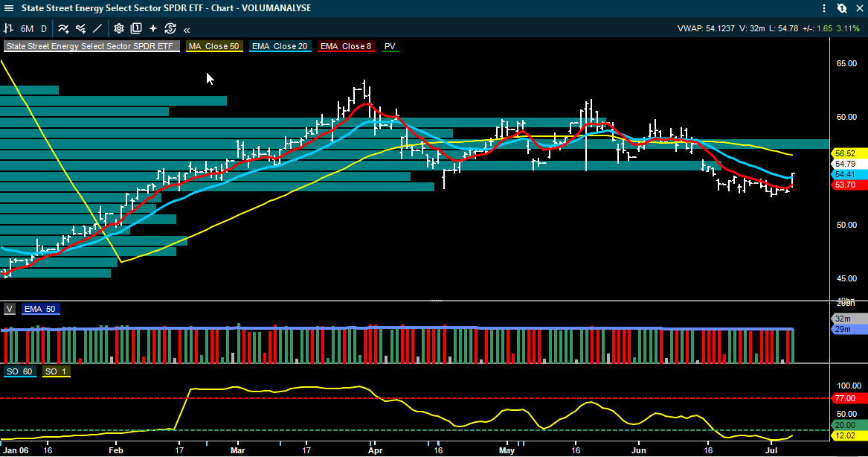Click the 45.00 price axis label
Screen dimensions: 868x457
[846, 279]
